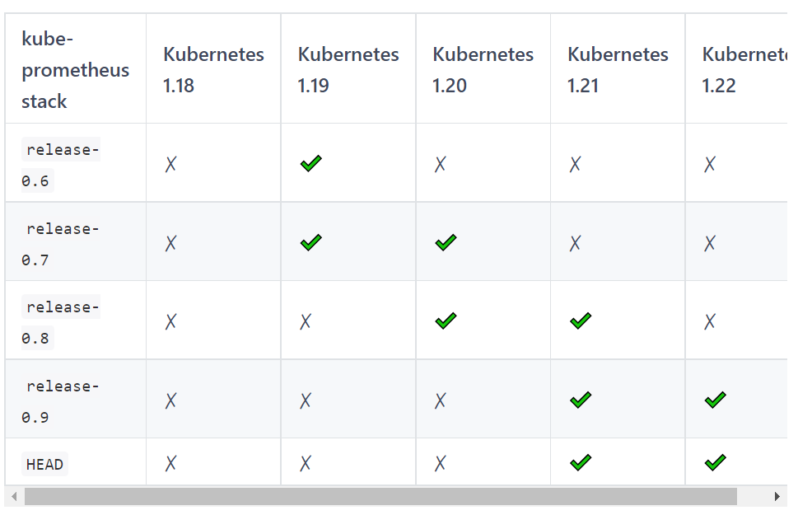Click the X mark for HEAD Kubernetes 1.20
The width and height of the screenshot is (812, 515).
coord(440,462)
